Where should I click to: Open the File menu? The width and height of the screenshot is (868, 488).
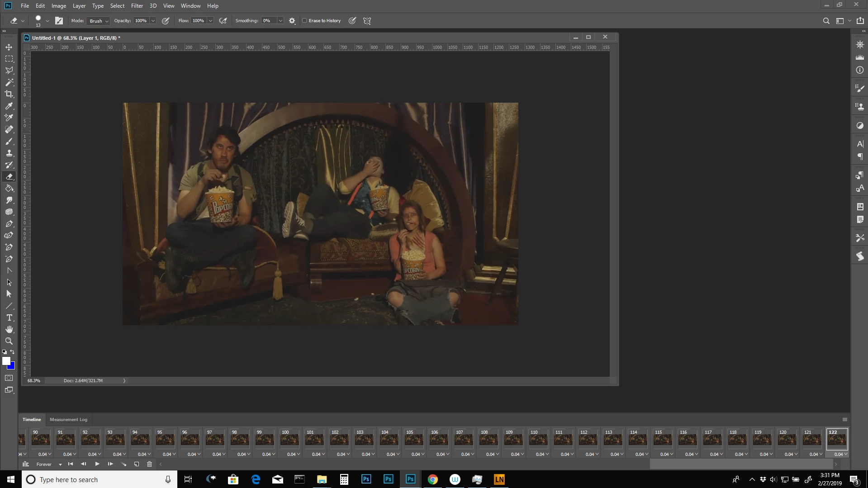25,6
